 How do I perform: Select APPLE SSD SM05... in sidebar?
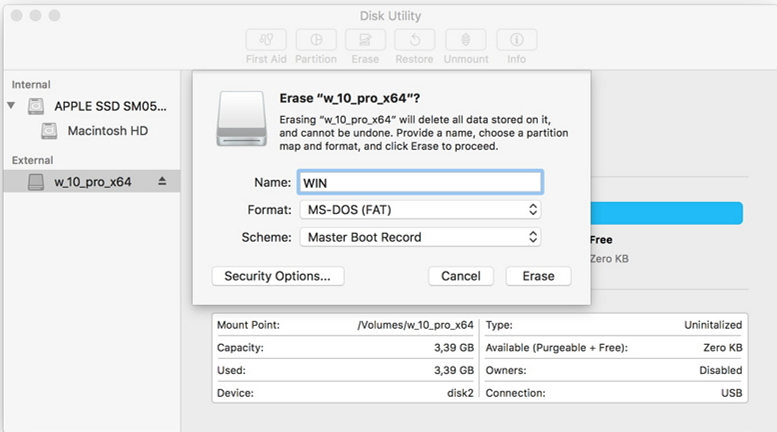coord(111,106)
